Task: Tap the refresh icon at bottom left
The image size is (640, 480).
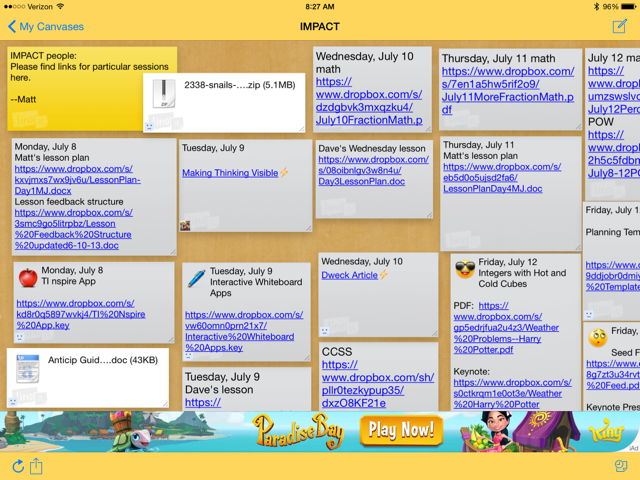Action: [x=18, y=466]
